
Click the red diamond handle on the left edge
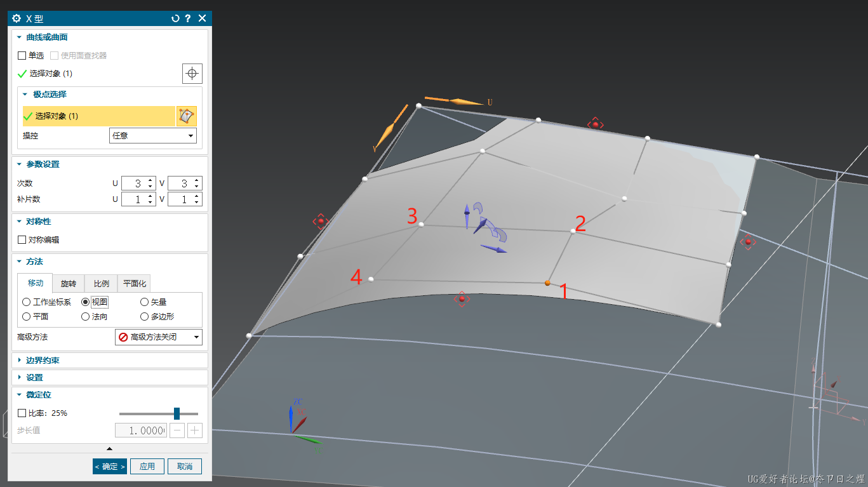tap(321, 221)
